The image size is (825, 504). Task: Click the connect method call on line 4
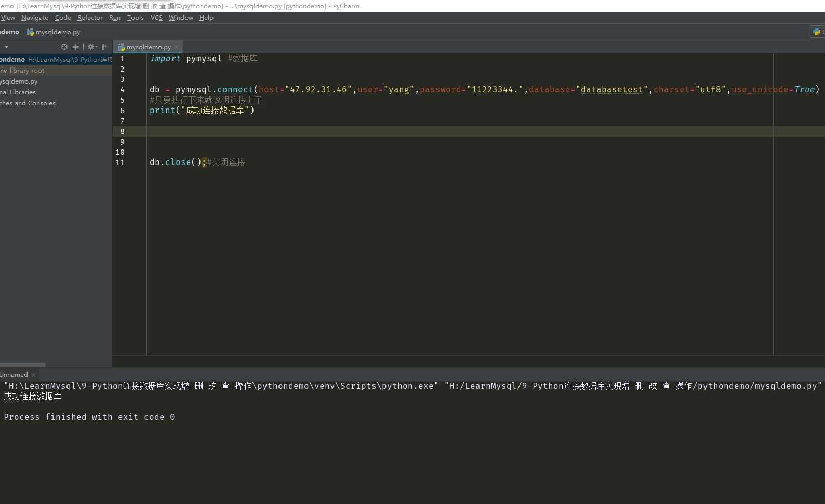235,90
